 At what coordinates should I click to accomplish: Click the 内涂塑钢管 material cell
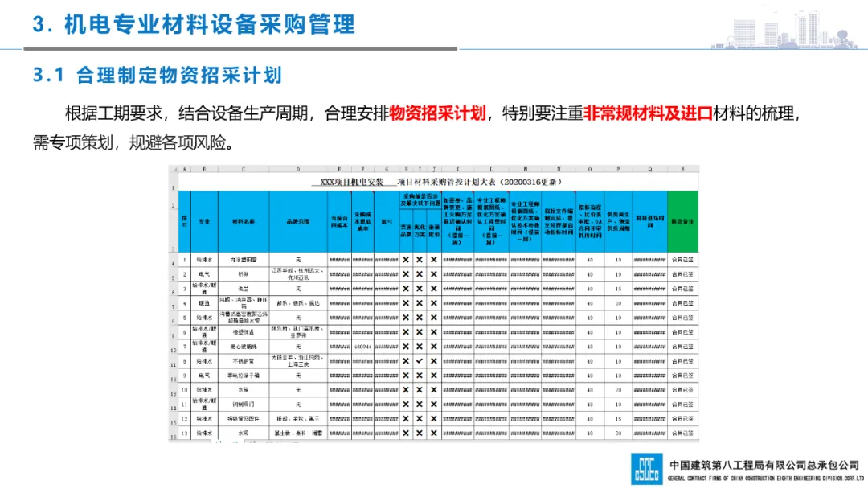[x=244, y=260]
